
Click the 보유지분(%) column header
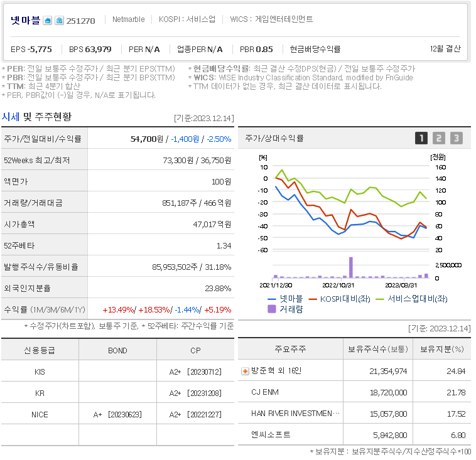click(x=441, y=350)
